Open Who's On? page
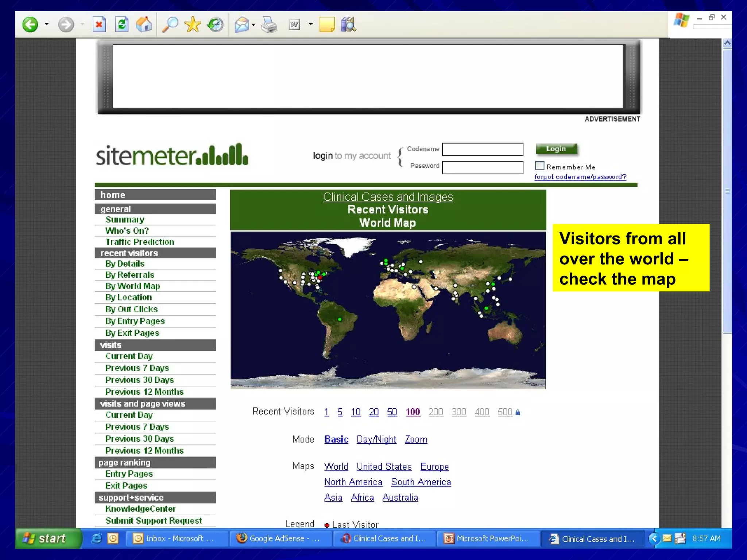The height and width of the screenshot is (560, 747). [x=127, y=231]
